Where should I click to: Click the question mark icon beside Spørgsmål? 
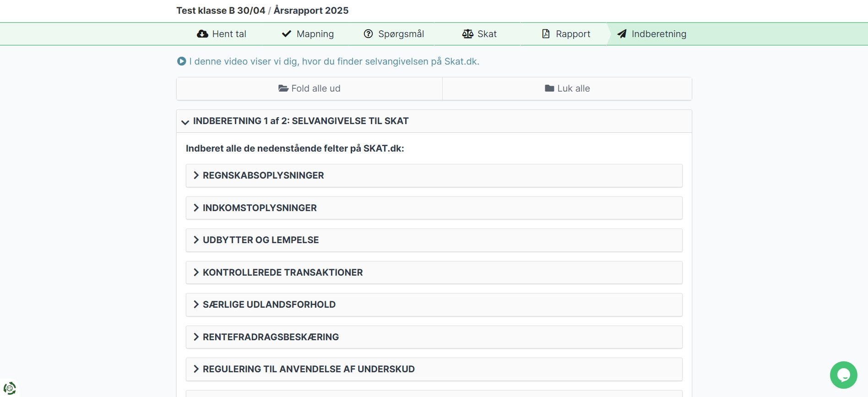click(368, 34)
